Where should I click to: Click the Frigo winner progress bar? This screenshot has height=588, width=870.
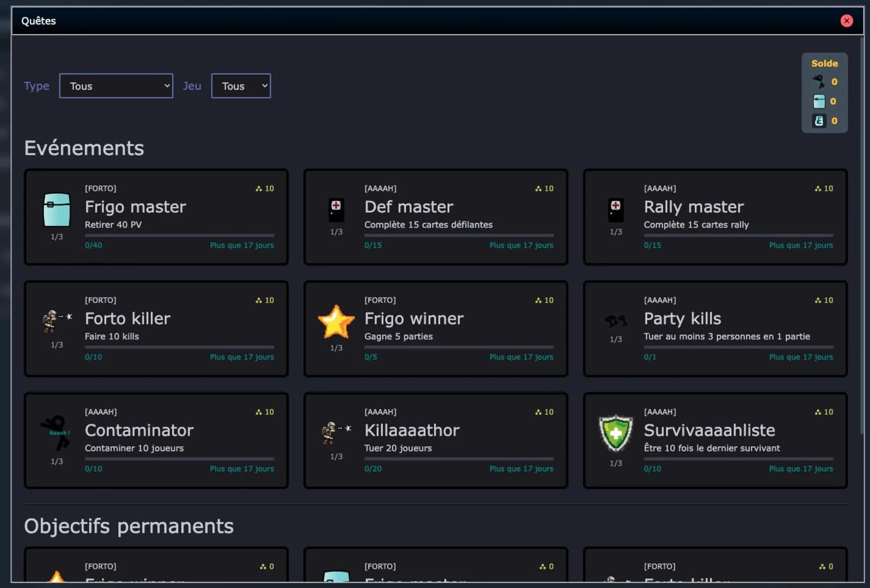(x=458, y=347)
